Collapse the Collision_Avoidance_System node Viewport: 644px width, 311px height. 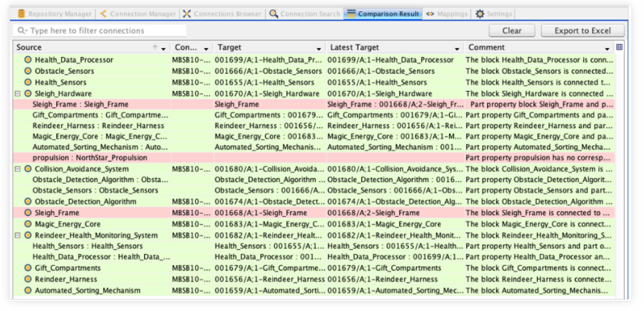tap(18, 169)
